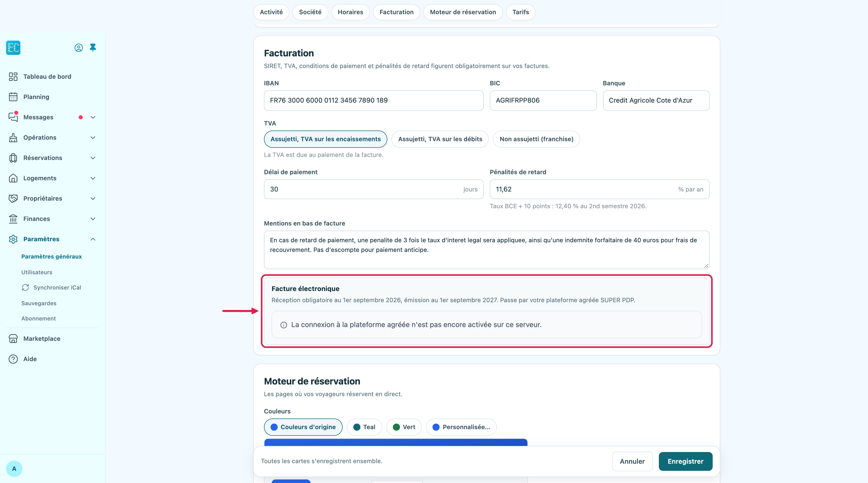Select Non assujetti (franchise) option
Screen dimensions: 868x483
tap(537, 139)
